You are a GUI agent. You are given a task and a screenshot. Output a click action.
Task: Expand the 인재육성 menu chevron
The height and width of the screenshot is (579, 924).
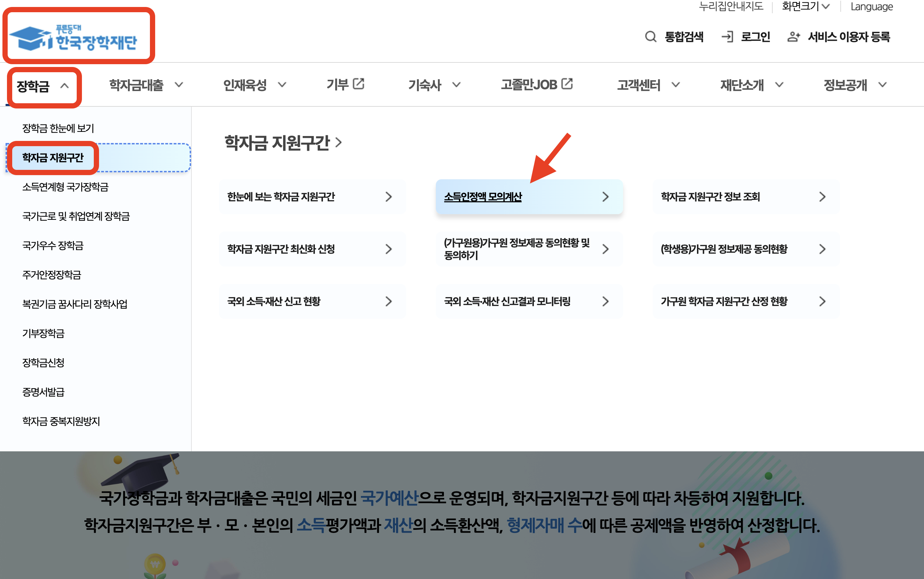282,85
